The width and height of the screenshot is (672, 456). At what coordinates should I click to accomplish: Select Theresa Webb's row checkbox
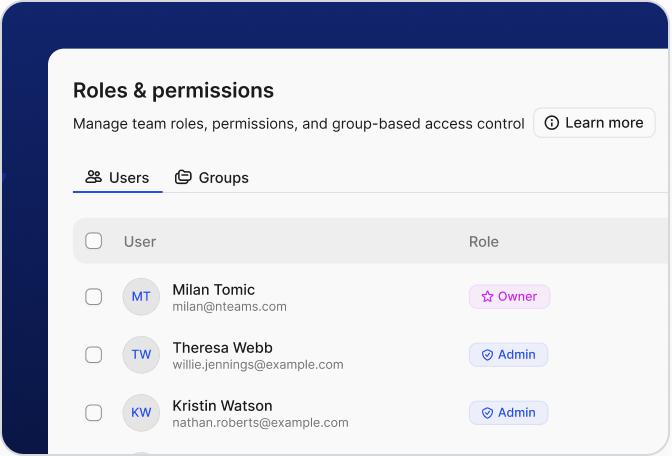tap(94, 355)
